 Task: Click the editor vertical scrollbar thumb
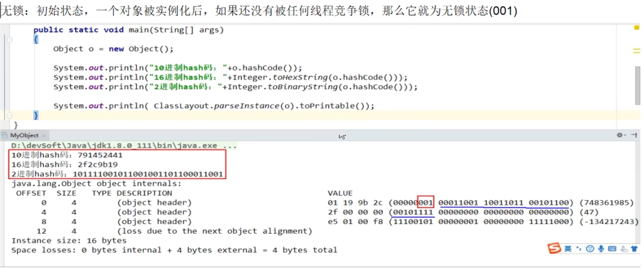(x=637, y=85)
